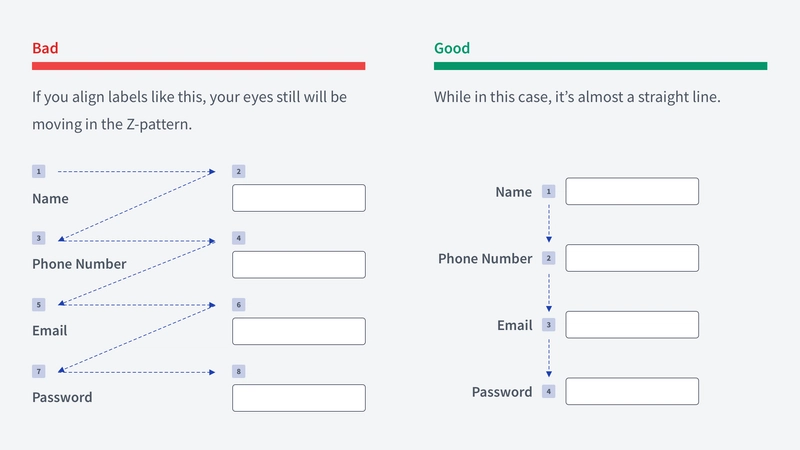
Task: Click badge 2 next to Phone Number in Good example
Action: point(548,258)
